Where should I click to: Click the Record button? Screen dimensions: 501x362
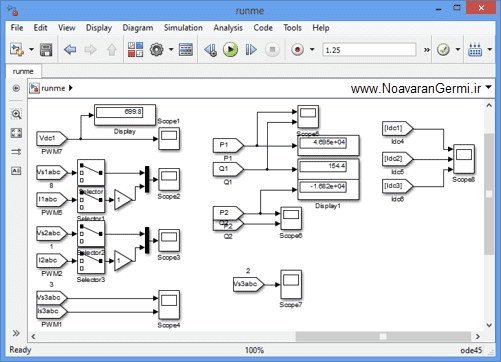pyautogui.click(x=297, y=50)
